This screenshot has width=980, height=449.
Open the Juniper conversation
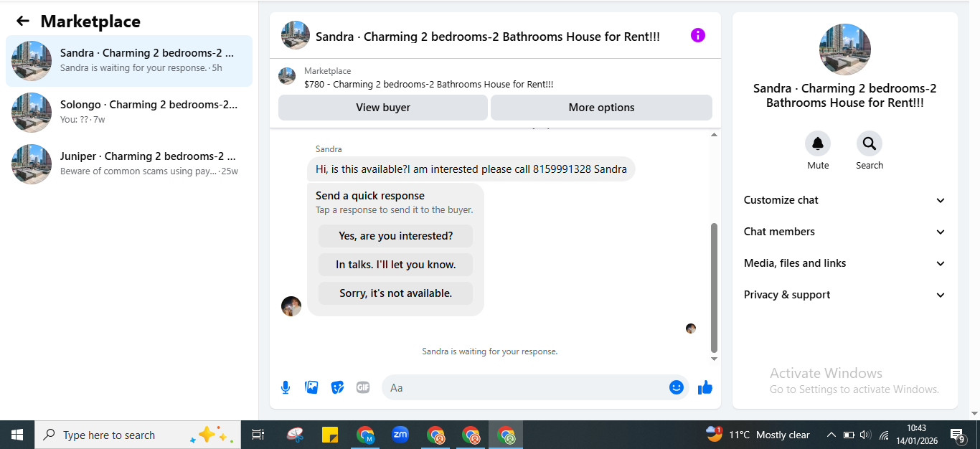129,164
